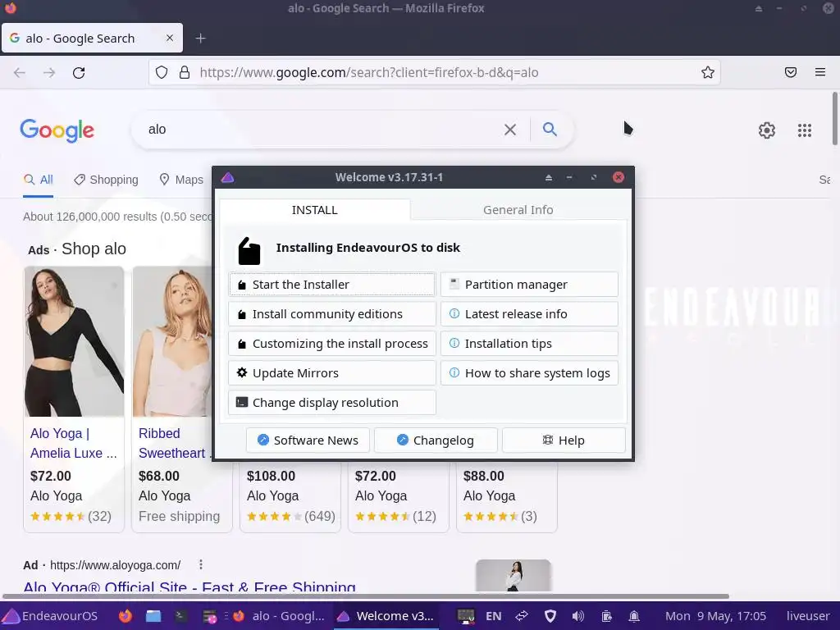Click the Firefox URL address bar
Viewport: 840px width, 630px height.
[434, 72]
